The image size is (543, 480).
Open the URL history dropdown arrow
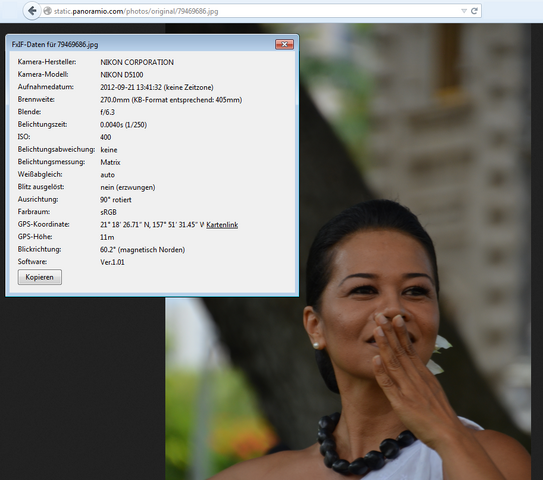tap(464, 11)
